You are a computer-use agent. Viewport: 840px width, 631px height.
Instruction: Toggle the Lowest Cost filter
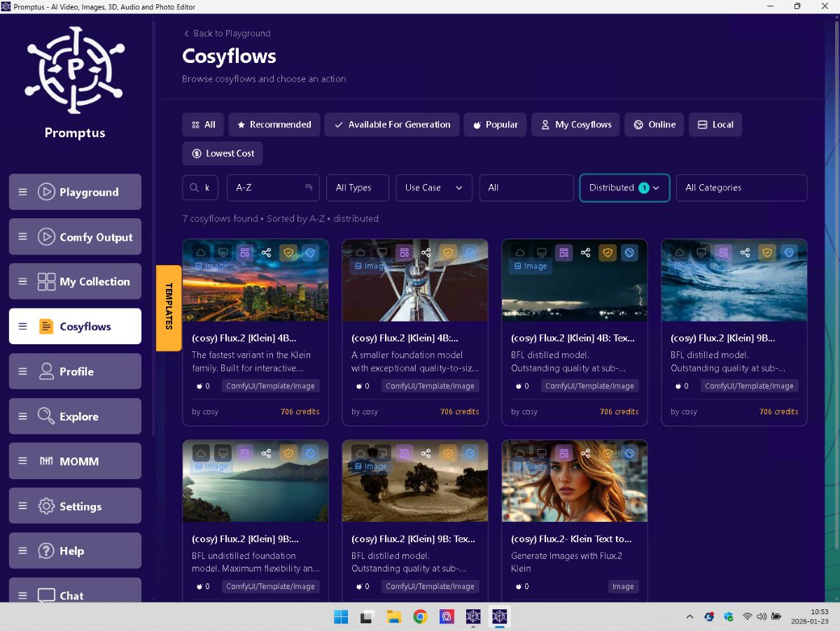tap(223, 153)
